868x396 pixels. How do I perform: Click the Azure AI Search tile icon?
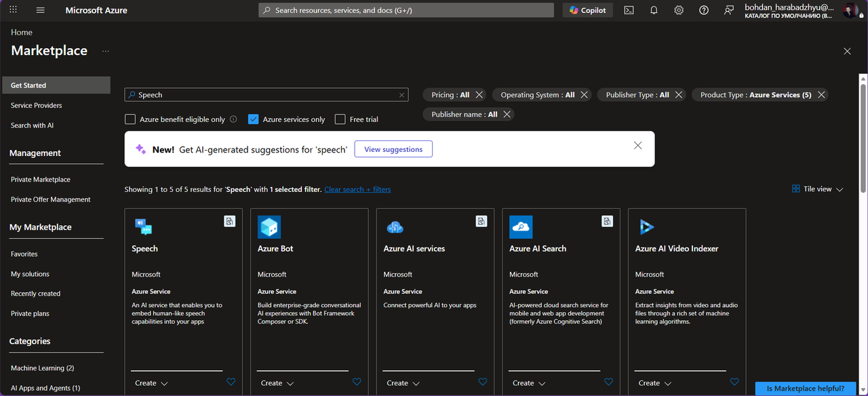click(x=521, y=227)
